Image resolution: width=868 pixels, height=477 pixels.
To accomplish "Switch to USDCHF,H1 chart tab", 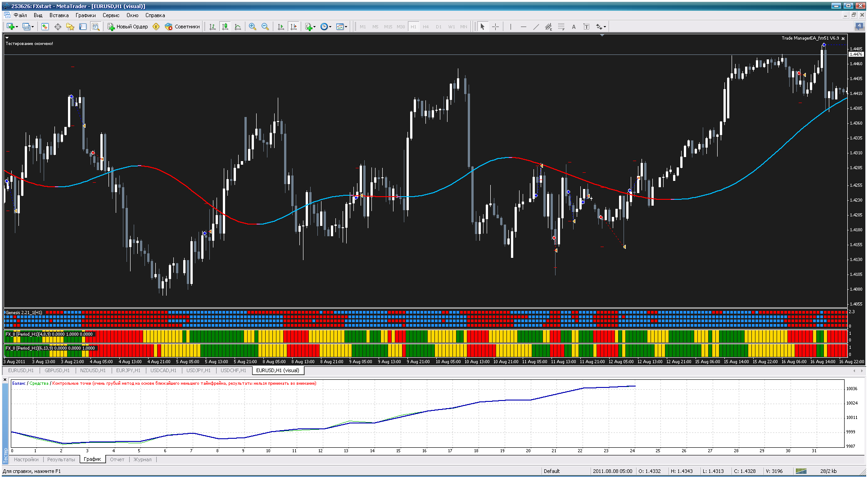I will [x=233, y=370].
